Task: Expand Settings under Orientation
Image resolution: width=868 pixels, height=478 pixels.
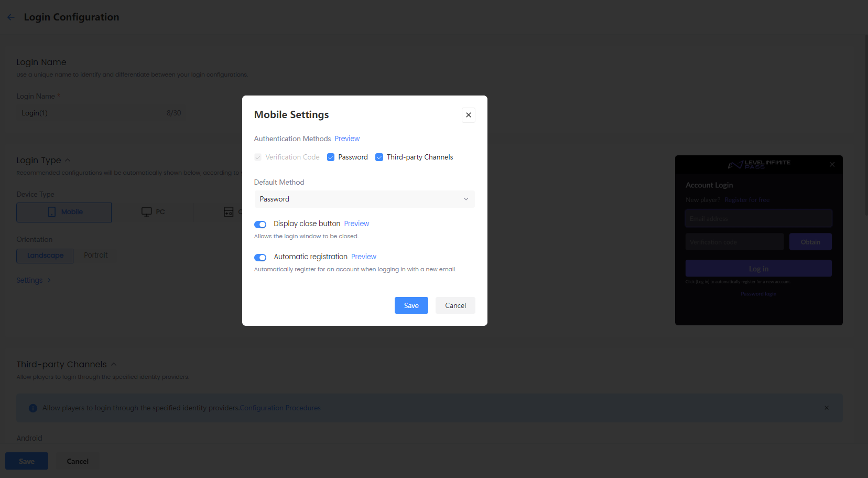Action: [x=34, y=280]
